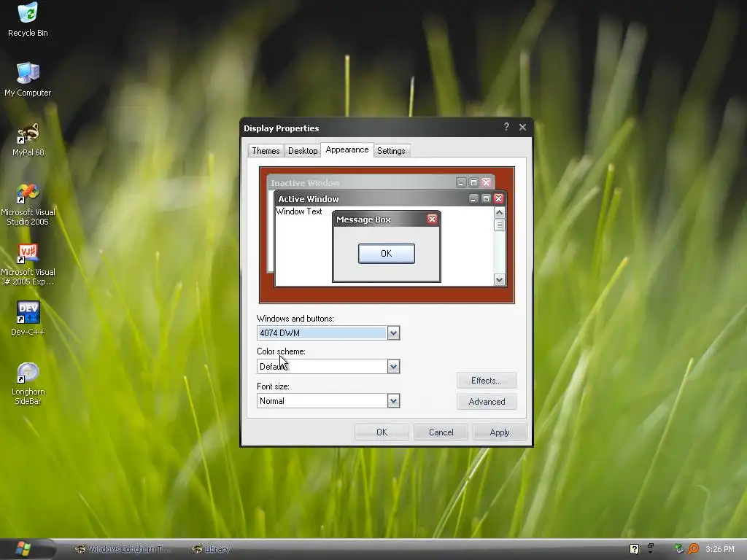
Task: Click the Advanced button
Action: [x=487, y=402]
